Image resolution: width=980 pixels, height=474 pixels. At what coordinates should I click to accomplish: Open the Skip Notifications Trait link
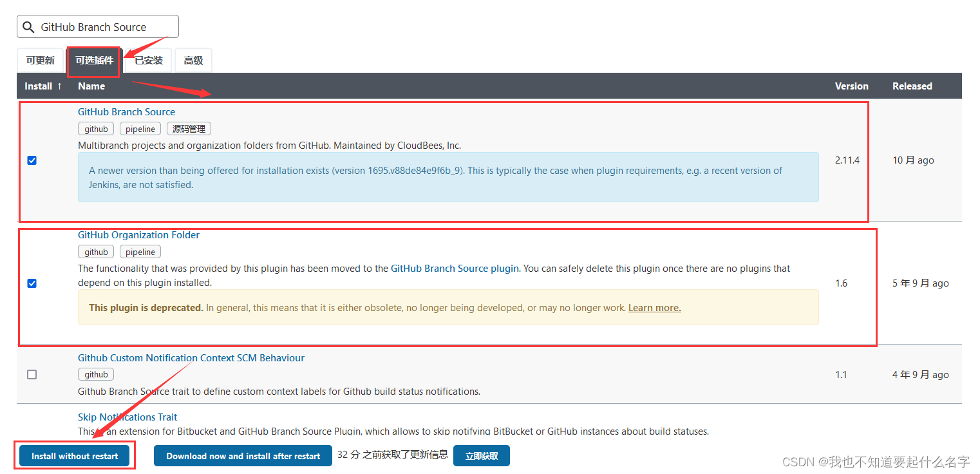[x=127, y=417]
